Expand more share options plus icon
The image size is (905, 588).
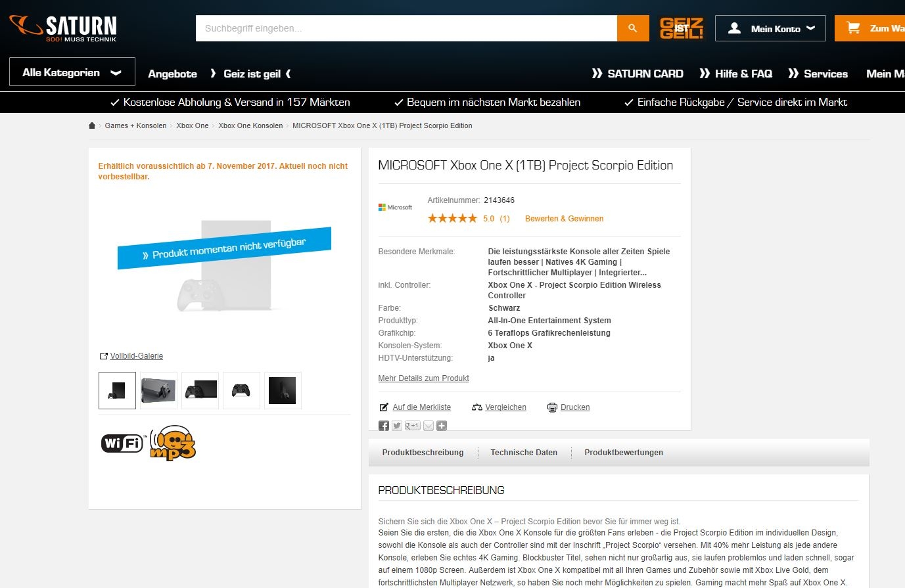(442, 426)
